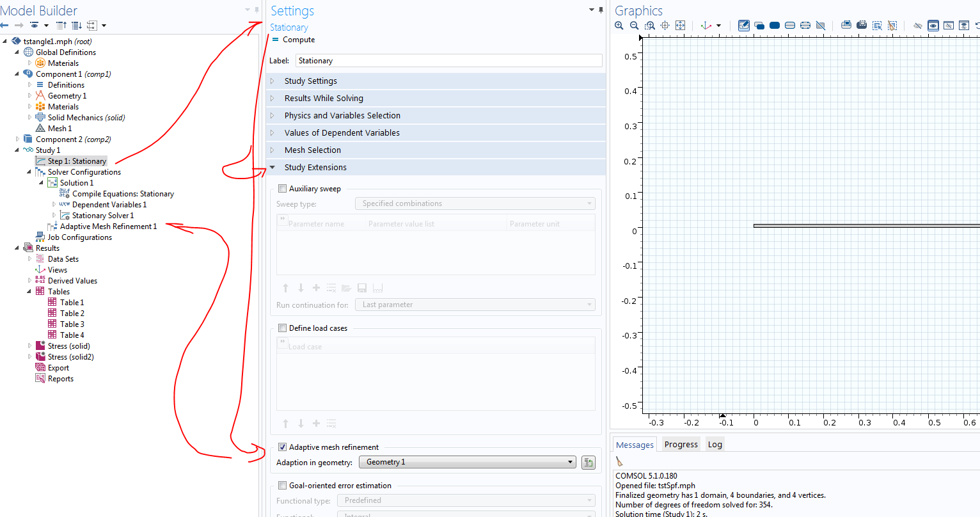Open the Log tab
The image size is (980, 517).
(x=715, y=445)
